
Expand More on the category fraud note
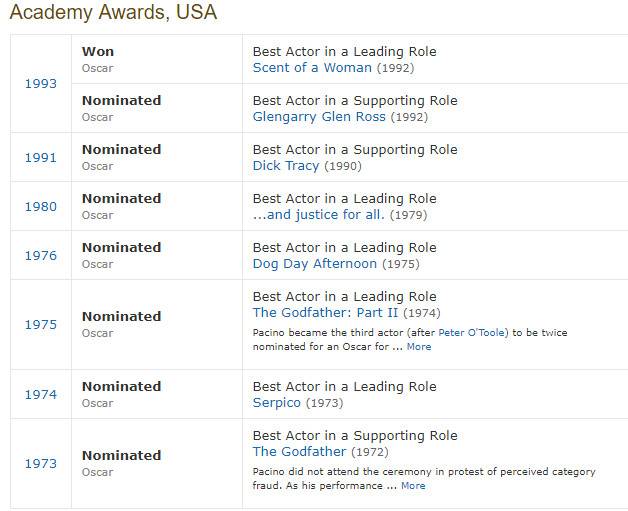[x=413, y=486]
